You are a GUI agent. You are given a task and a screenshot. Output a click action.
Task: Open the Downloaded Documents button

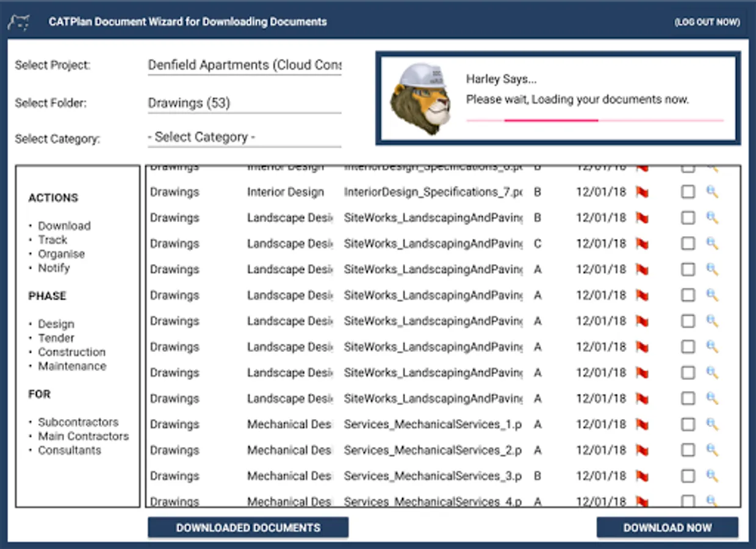pos(248,528)
